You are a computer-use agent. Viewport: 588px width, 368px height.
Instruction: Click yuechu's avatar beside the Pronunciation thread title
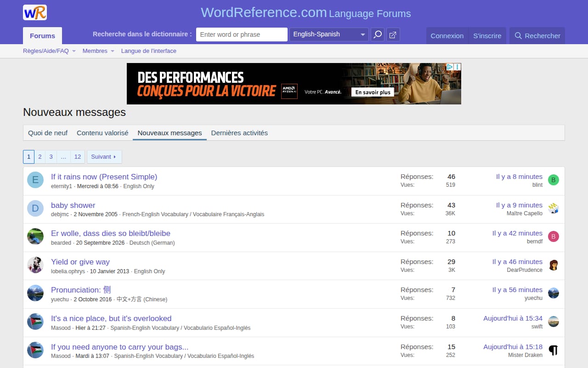[35, 293]
